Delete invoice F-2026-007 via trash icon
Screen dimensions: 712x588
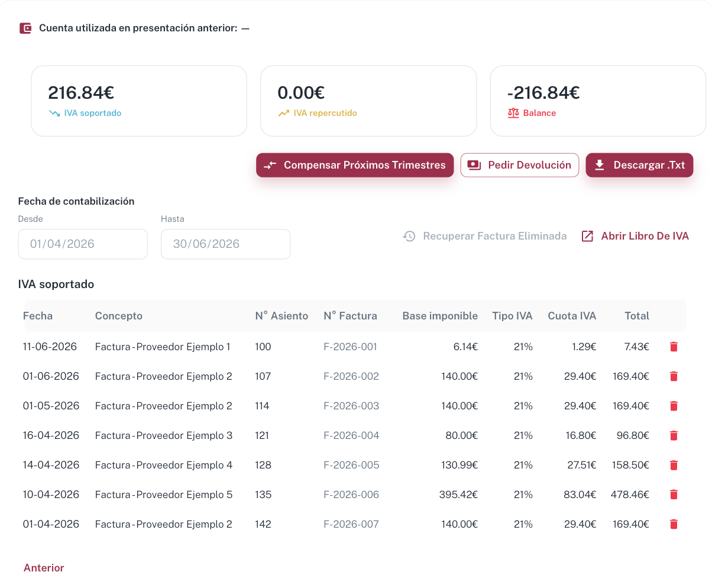point(674,524)
